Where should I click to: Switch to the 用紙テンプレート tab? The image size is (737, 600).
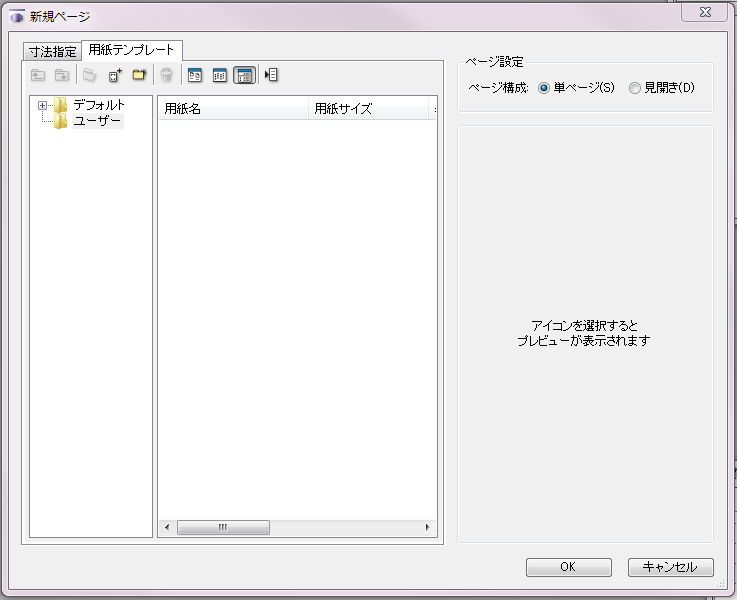point(132,50)
